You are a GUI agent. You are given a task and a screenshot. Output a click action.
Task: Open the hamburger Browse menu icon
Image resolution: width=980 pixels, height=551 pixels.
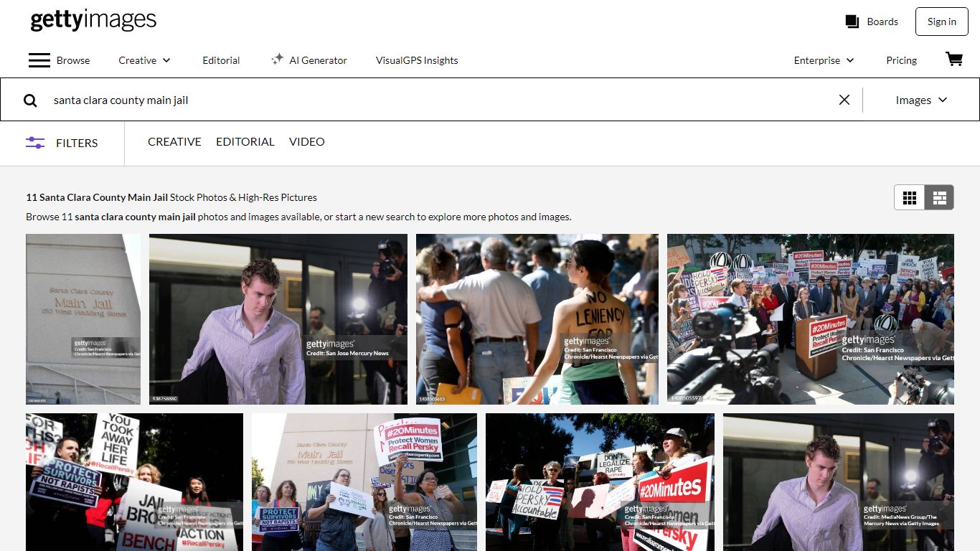pyautogui.click(x=39, y=60)
